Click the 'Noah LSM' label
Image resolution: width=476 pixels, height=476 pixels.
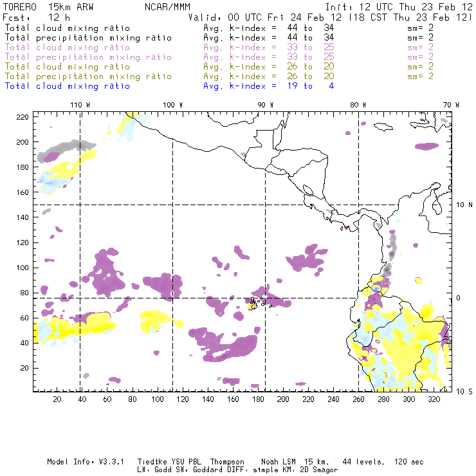coord(279,462)
